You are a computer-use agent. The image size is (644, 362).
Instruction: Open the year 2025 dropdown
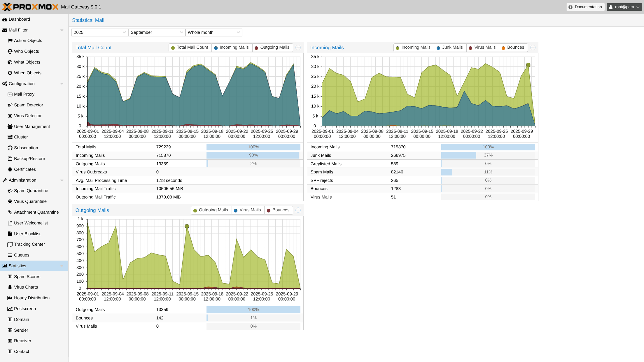[99, 32]
